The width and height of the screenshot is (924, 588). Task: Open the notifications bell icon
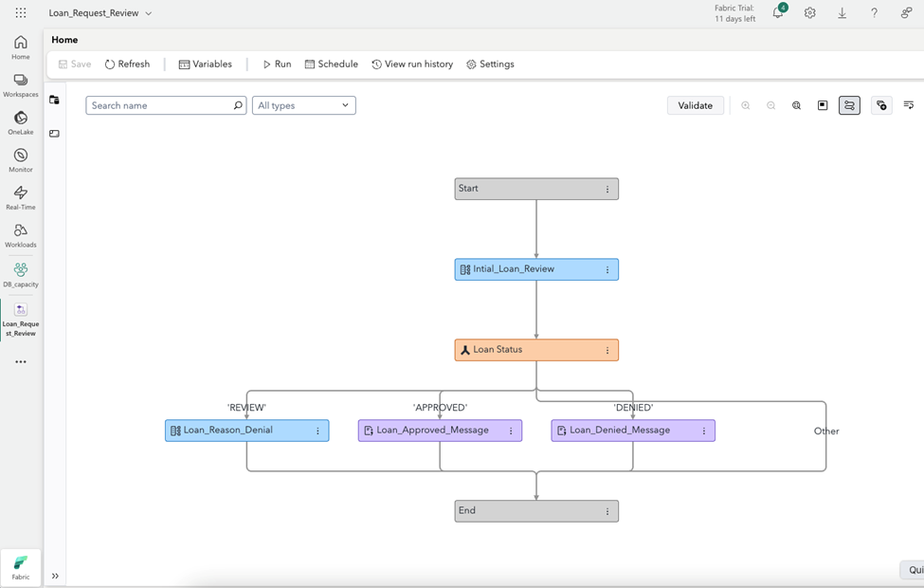(x=778, y=13)
